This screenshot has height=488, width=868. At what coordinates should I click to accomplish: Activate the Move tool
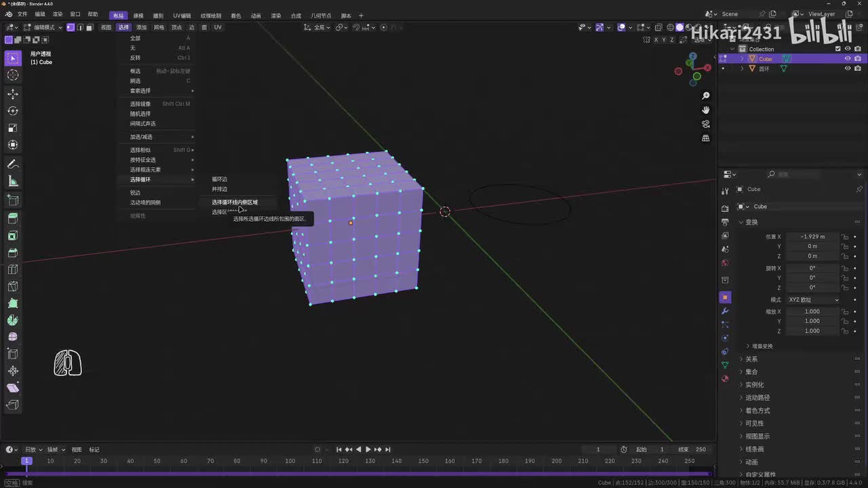(x=13, y=94)
